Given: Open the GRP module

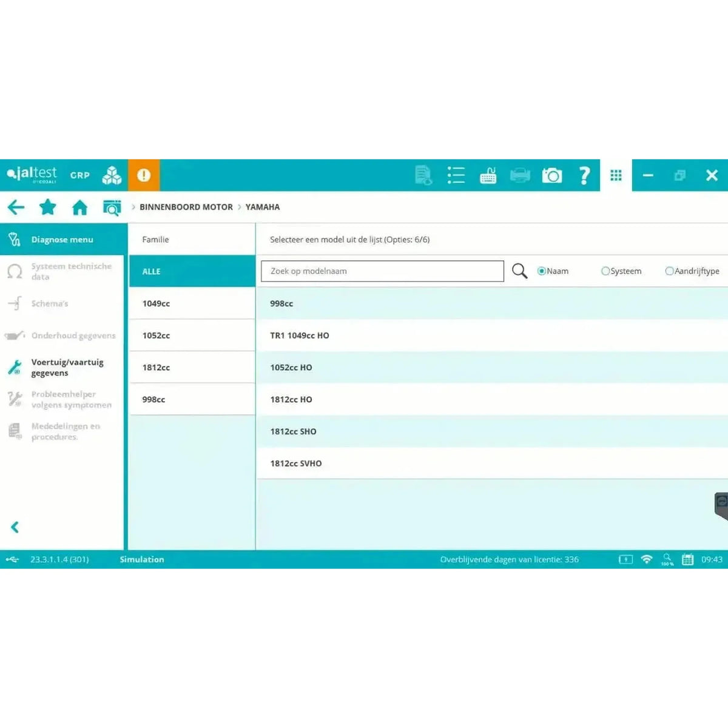Looking at the screenshot, I should (79, 175).
